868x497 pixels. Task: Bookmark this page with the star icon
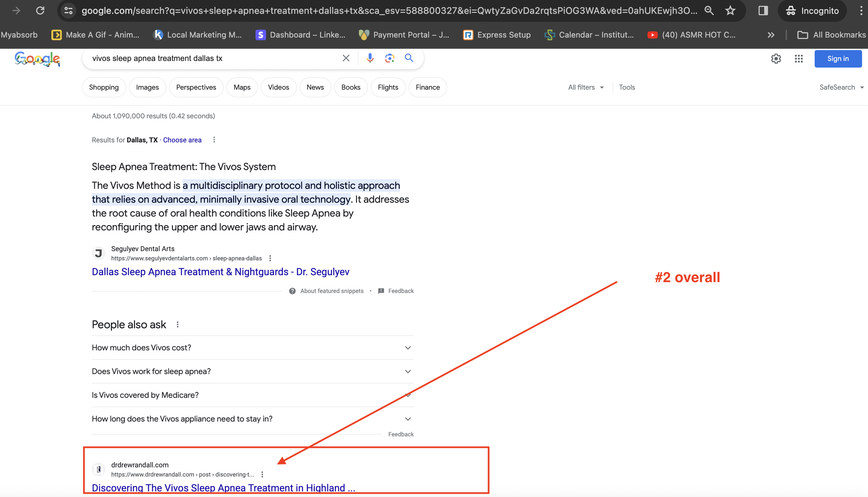(x=730, y=11)
